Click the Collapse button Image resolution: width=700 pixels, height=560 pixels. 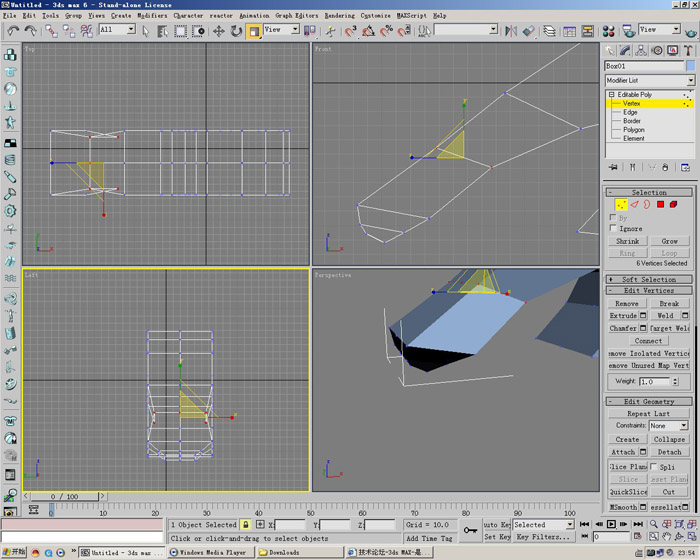point(669,439)
